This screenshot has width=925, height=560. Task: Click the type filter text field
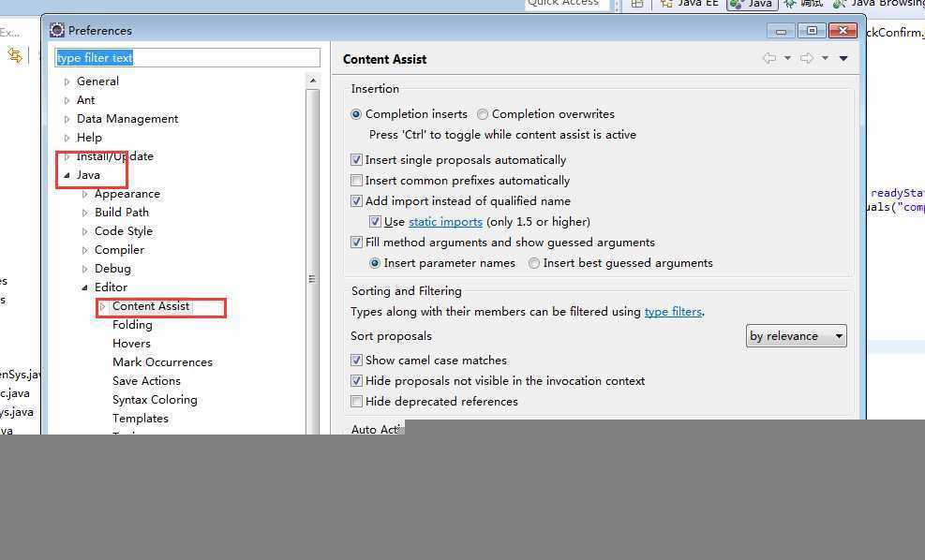coord(187,58)
